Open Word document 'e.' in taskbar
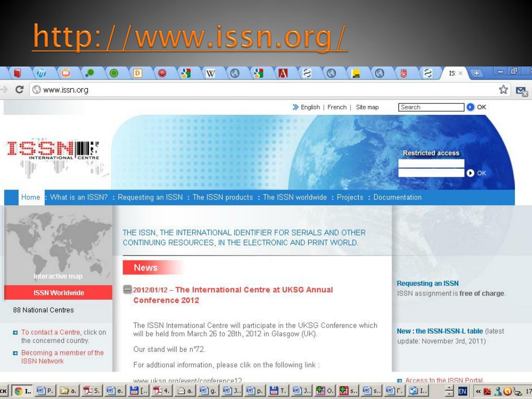 (115, 391)
